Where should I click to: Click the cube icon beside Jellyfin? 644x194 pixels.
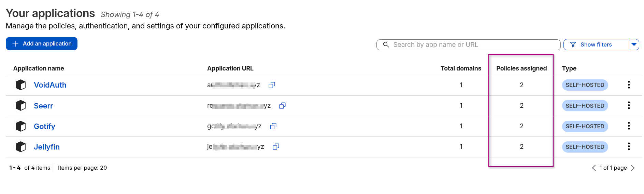20,147
